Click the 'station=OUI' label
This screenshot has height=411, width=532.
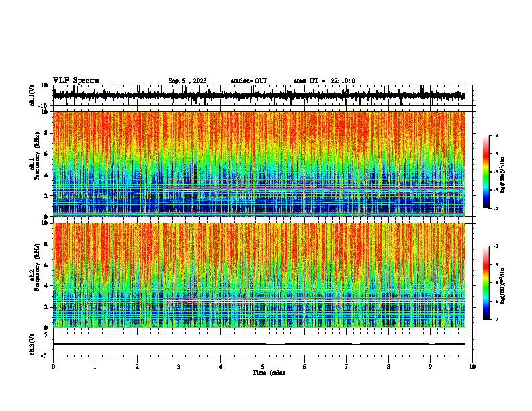(249, 81)
